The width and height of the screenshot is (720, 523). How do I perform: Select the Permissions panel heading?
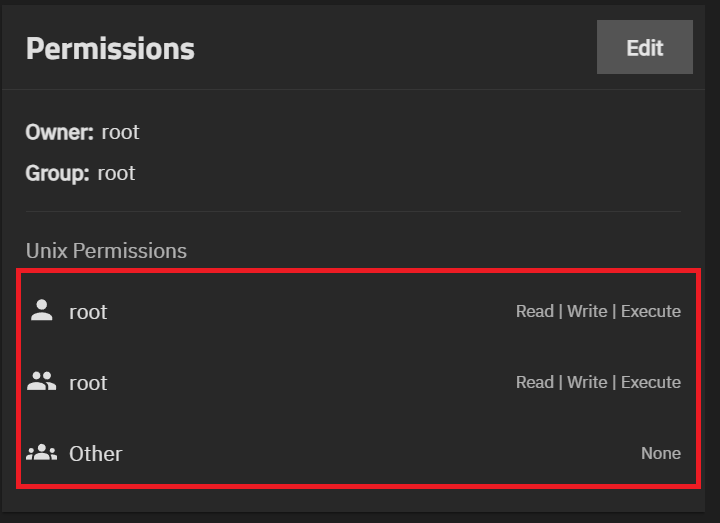point(110,48)
